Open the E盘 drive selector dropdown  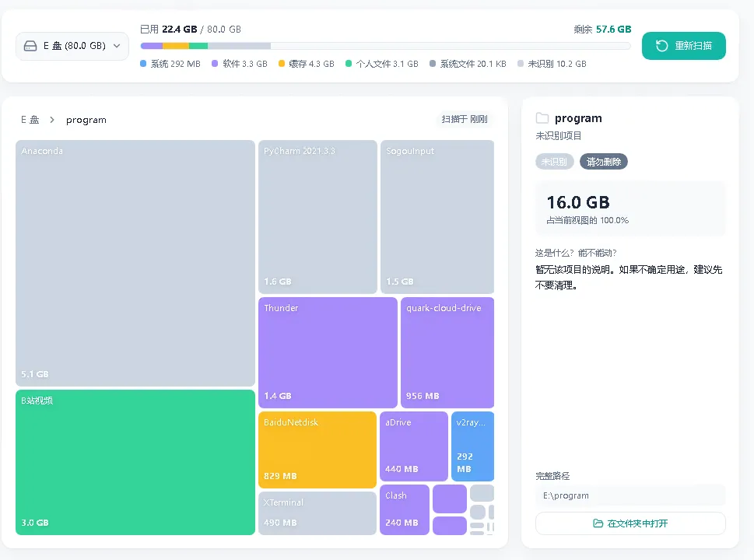[72, 46]
